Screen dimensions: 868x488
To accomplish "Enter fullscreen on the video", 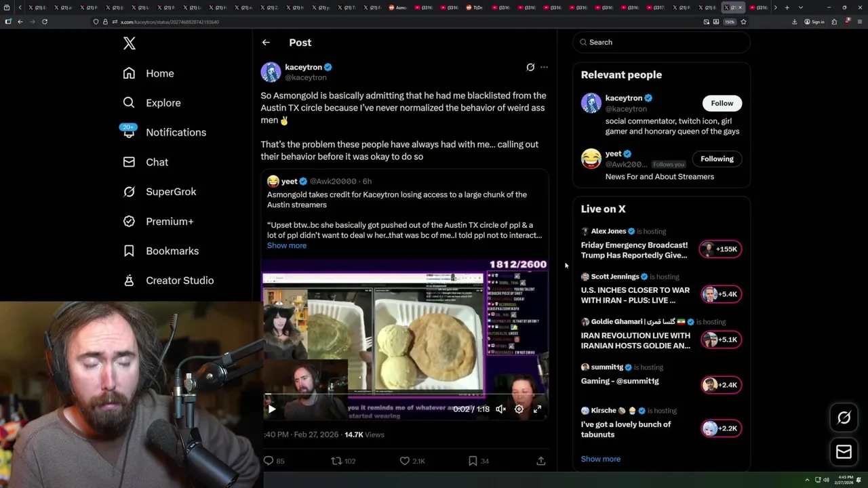I will click(537, 409).
